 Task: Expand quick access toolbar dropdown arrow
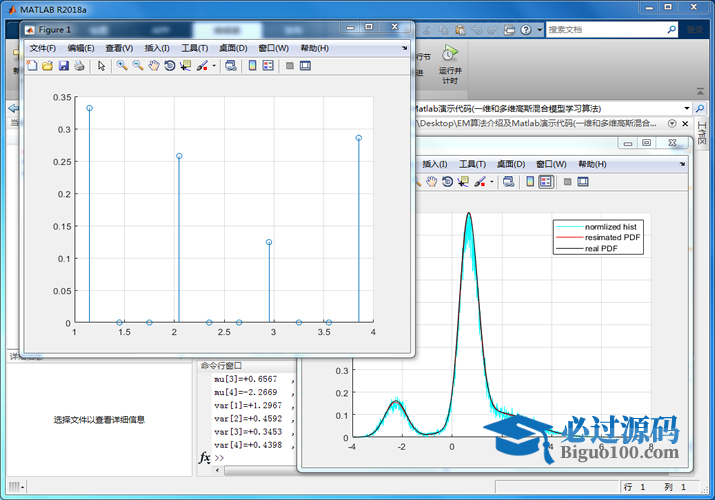coord(539,30)
